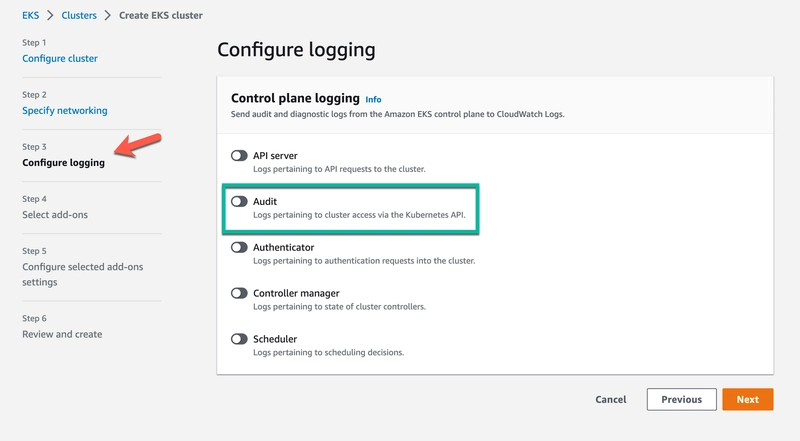Click Review and create step label

[62, 334]
